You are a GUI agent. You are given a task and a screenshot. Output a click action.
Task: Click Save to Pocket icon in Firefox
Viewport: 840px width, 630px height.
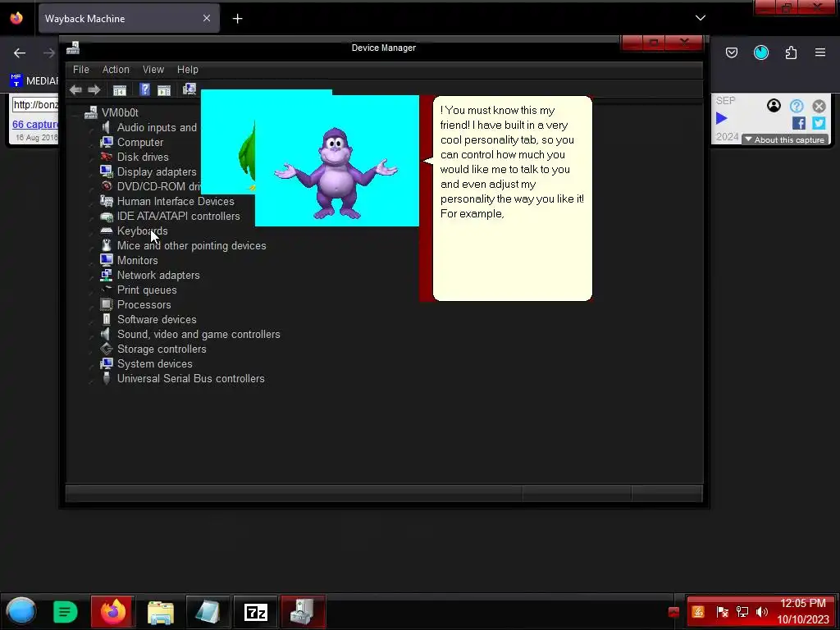(732, 52)
